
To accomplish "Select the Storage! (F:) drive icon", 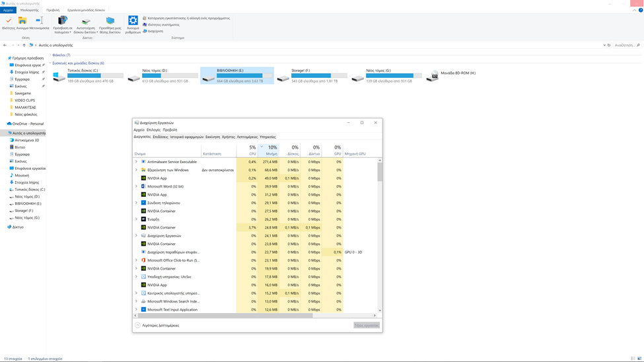I will click(x=283, y=77).
